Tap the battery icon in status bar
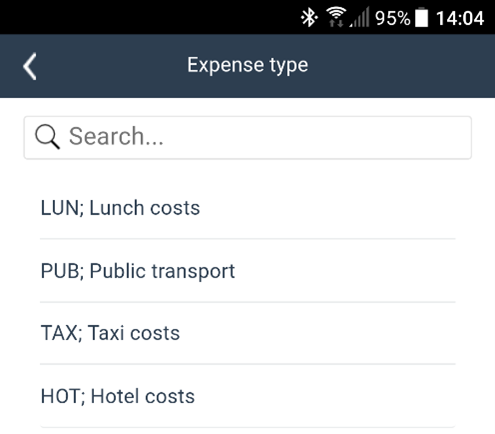Screen dimensions: 495x434 421,17
